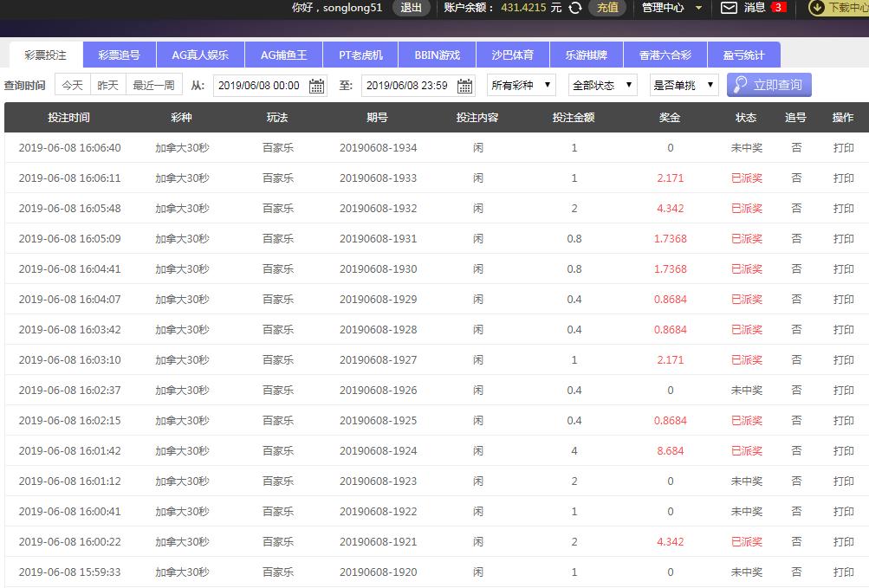Click 已派奖 status for period 20190608-1921

click(747, 541)
